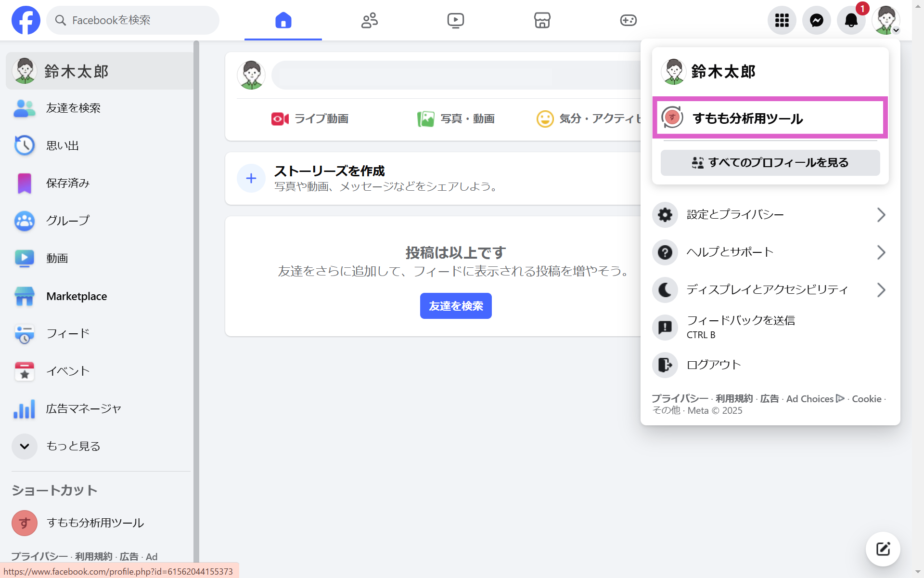Viewport: 924px width, 578px height.
Task: Expand 設定とプライバシー submenu
Action: pos(769,214)
